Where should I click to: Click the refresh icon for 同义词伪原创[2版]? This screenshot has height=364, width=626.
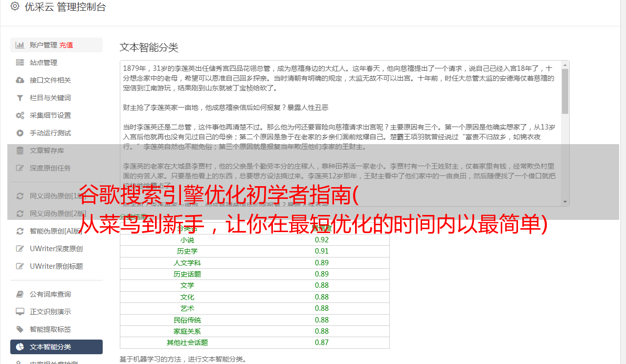20,214
